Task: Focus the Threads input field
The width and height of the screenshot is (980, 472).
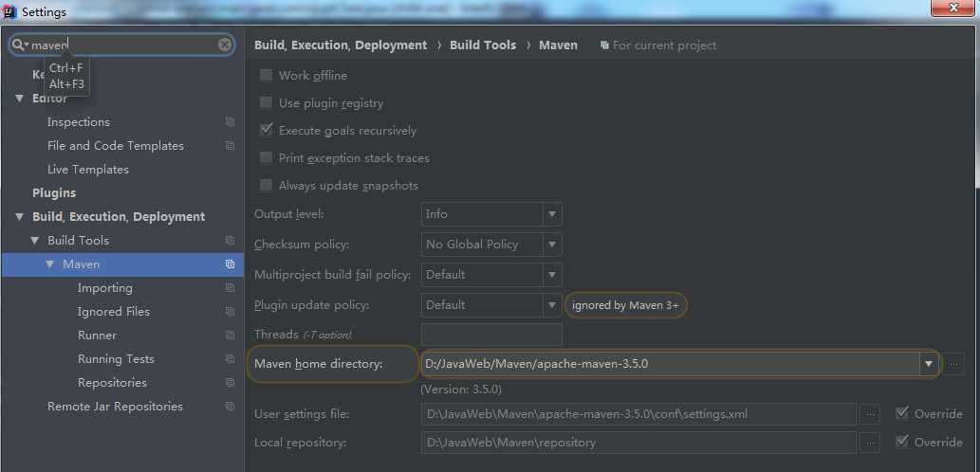Action: [491, 336]
